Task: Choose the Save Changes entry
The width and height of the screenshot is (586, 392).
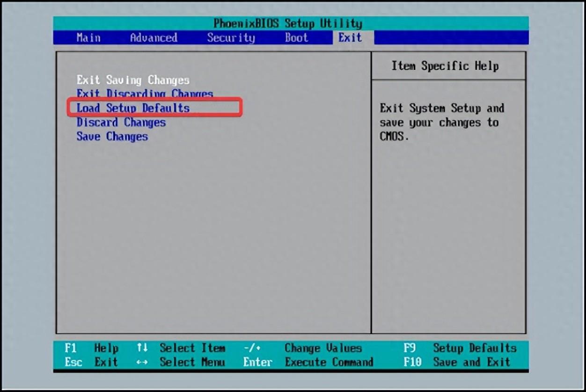Action: point(112,137)
